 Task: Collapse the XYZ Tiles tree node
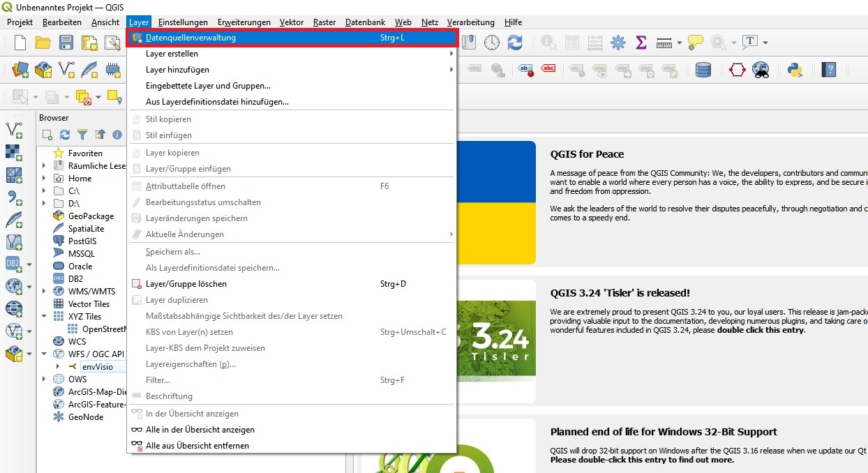point(44,317)
